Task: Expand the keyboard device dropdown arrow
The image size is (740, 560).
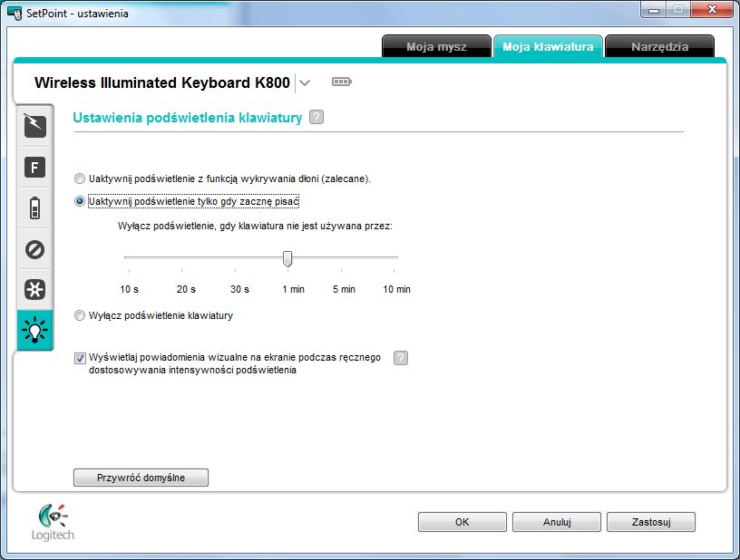Action: click(x=305, y=83)
